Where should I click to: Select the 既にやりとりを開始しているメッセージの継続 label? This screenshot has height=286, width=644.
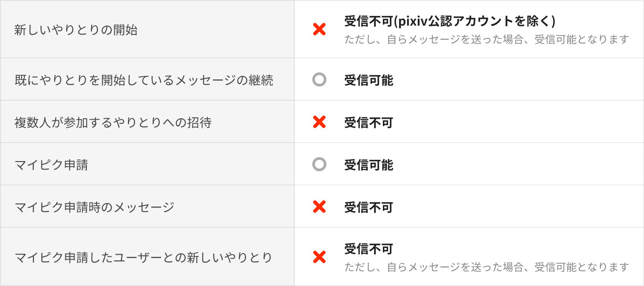click(144, 80)
